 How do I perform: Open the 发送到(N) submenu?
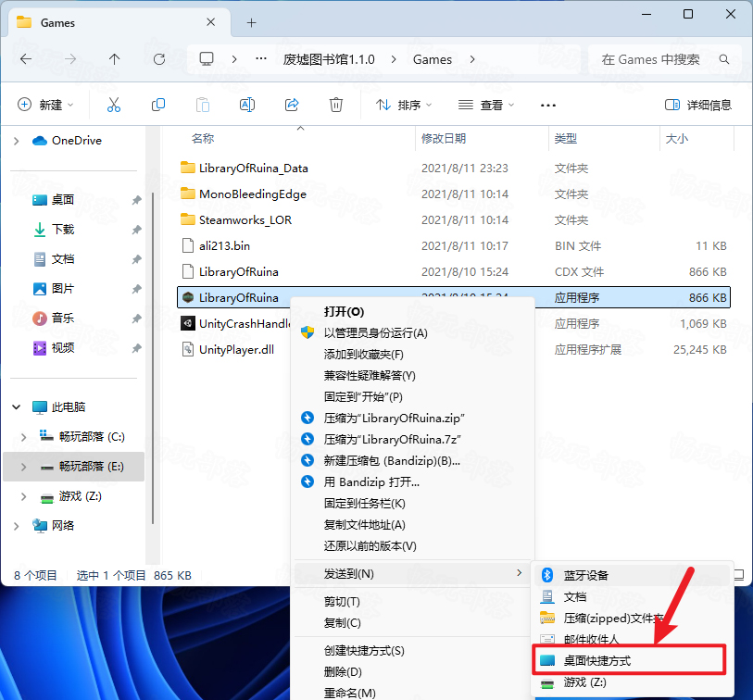pos(412,574)
